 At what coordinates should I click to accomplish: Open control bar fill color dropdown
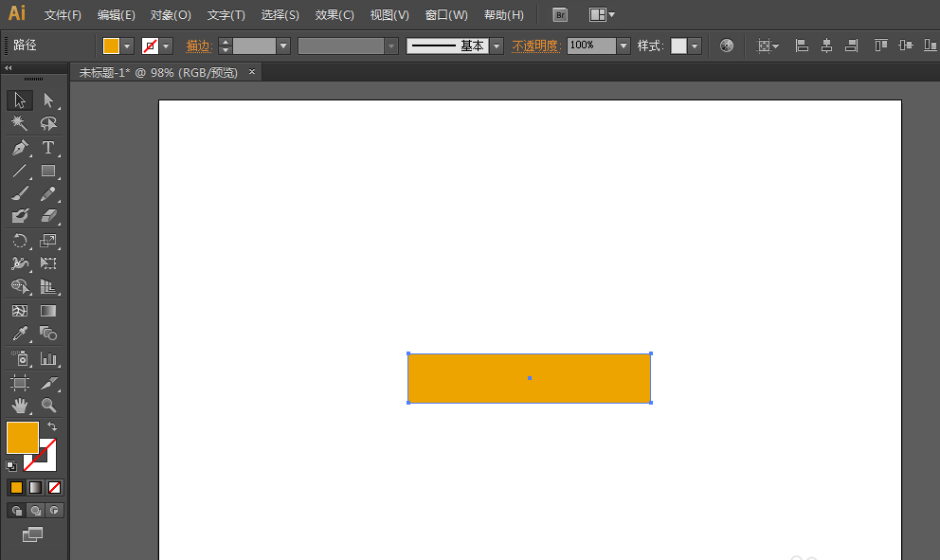126,46
